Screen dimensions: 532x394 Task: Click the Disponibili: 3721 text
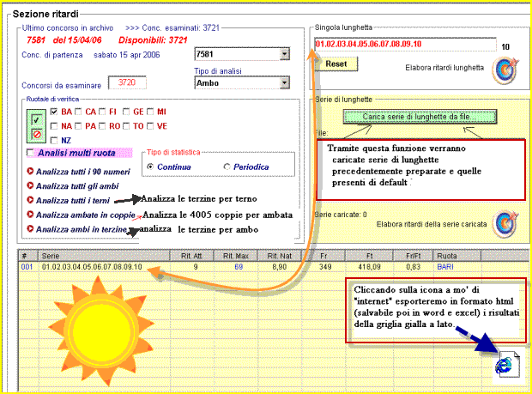tap(153, 40)
